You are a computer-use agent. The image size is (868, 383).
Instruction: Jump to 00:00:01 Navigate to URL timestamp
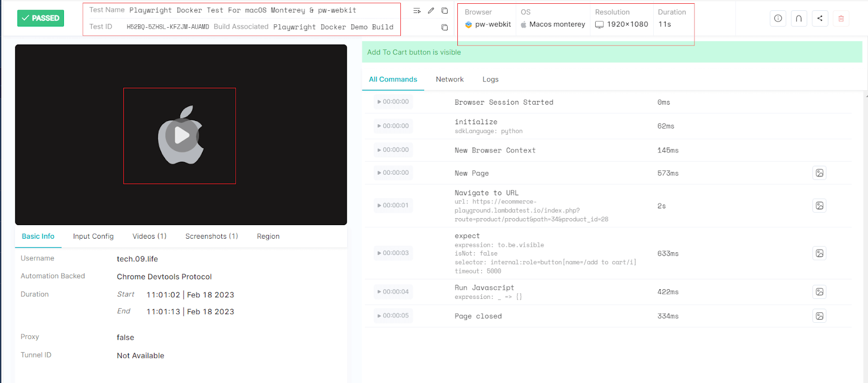tap(393, 206)
